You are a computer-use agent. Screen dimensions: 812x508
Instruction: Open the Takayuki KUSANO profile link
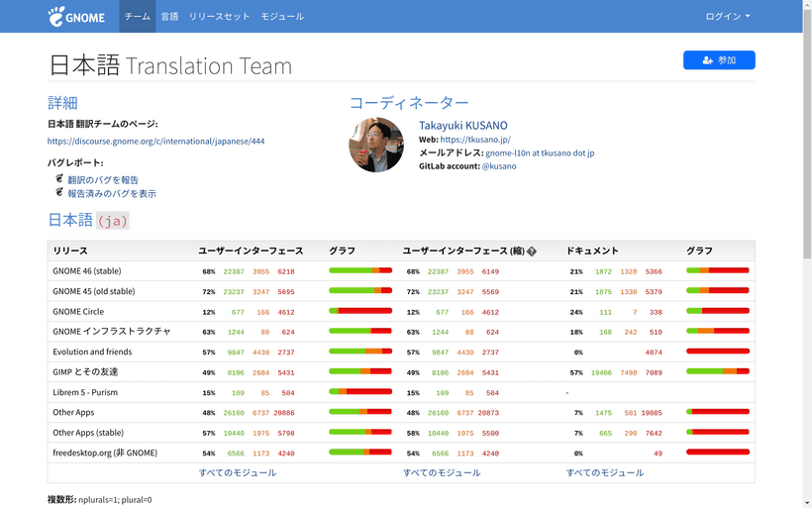tap(462, 126)
